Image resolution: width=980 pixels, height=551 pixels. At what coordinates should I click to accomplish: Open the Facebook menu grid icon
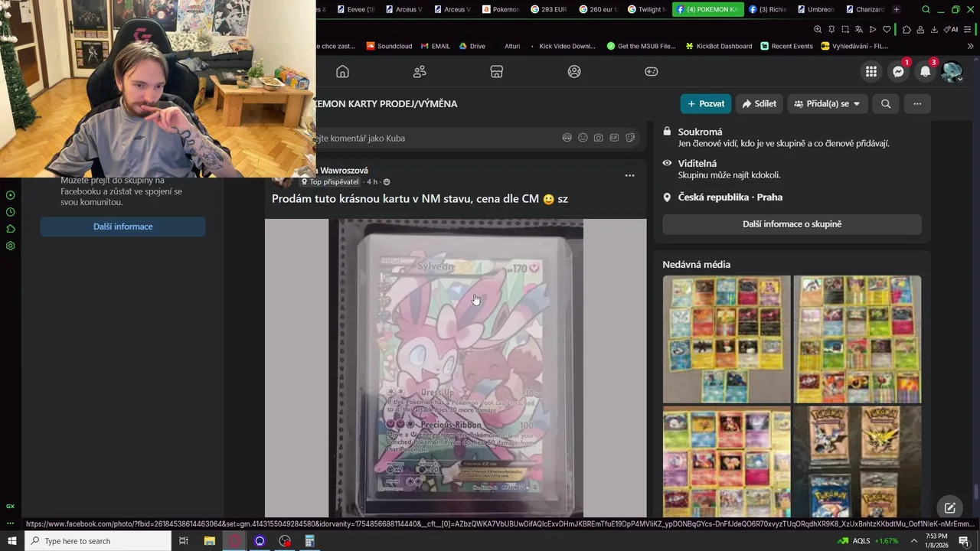coord(871,71)
